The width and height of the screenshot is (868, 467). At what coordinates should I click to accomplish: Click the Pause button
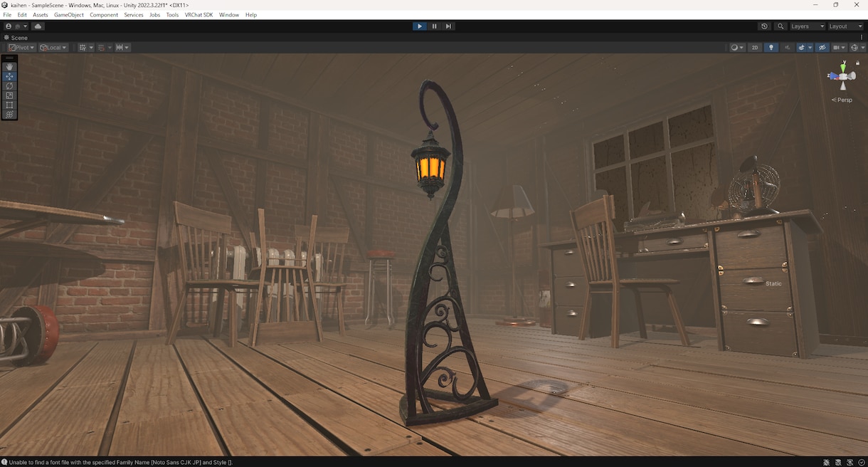pyautogui.click(x=434, y=26)
